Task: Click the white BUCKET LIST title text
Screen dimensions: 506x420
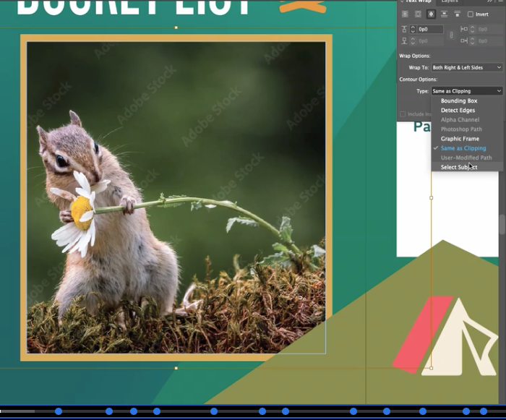Action: click(133, 7)
